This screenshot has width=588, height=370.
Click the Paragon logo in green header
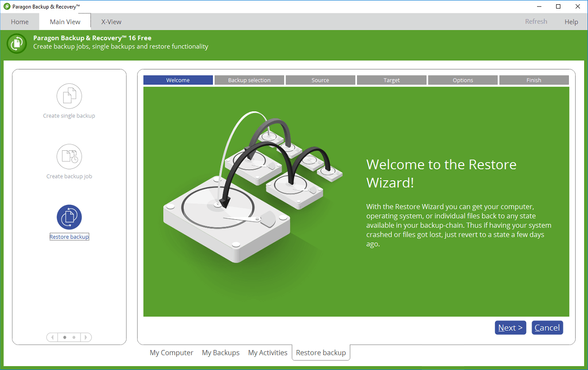pos(17,43)
